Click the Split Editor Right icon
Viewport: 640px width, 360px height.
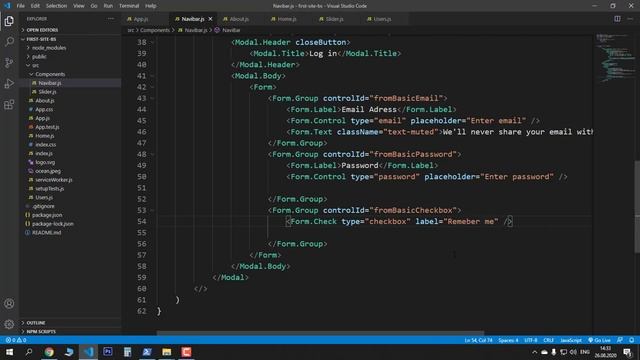(x=617, y=19)
